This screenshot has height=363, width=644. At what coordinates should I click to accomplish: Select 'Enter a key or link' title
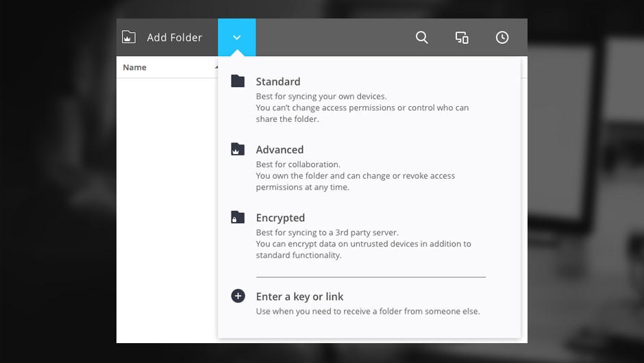299,297
